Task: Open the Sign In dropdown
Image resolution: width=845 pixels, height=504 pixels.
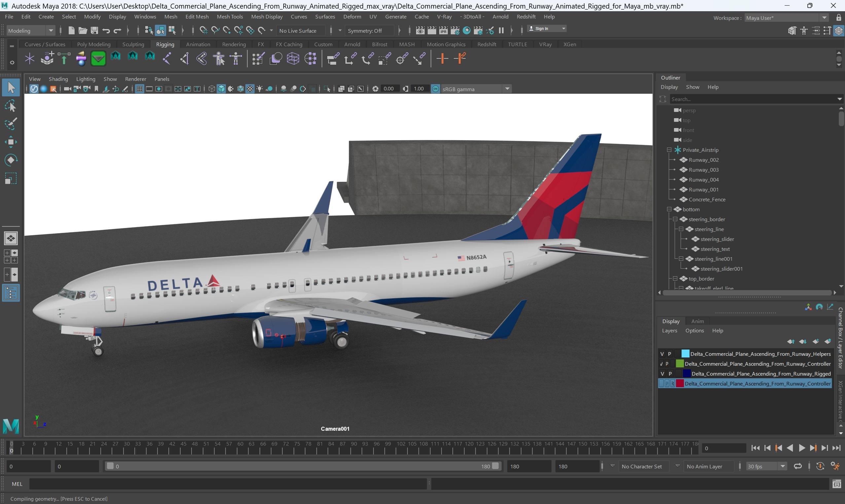Action: (x=547, y=28)
